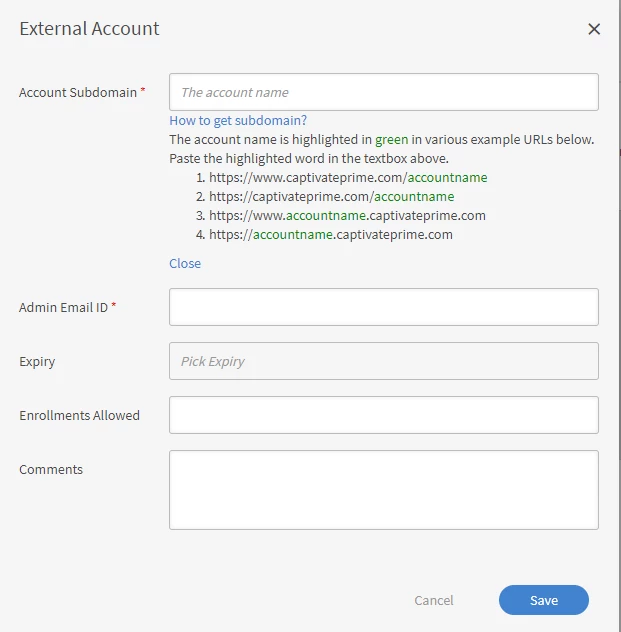Collapse the subdomain help with Close link
Image resolution: width=621 pixels, height=632 pixels.
pos(185,263)
